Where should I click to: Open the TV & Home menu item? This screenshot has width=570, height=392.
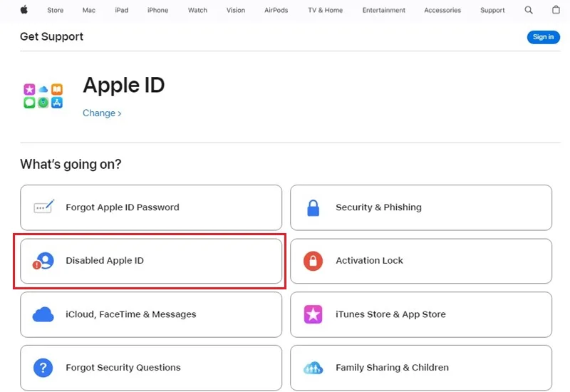(326, 10)
